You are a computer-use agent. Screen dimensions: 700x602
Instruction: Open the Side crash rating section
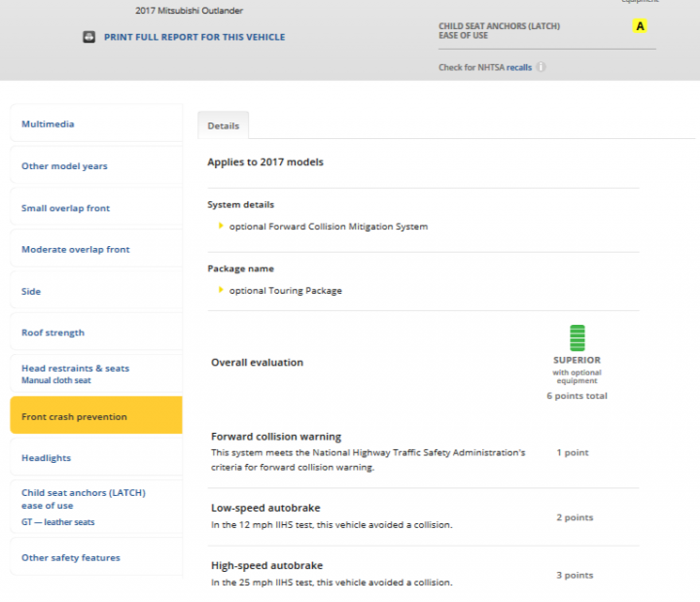coord(96,291)
